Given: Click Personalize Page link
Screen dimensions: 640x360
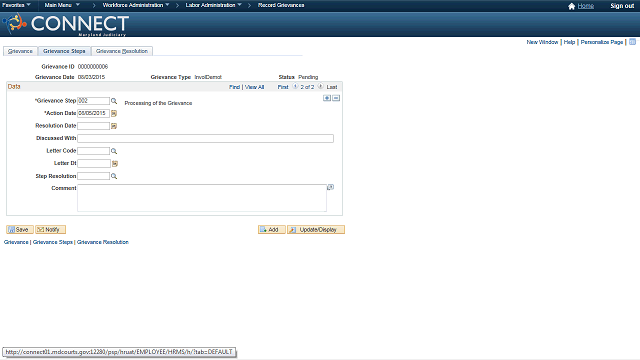Looking at the screenshot, I should [602, 42].
